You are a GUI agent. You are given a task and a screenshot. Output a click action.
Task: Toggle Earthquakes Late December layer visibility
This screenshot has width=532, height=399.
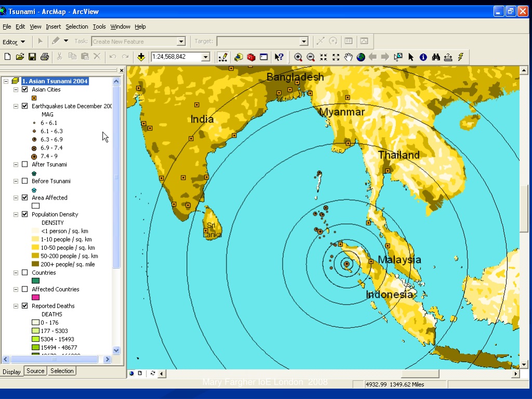[25, 106]
